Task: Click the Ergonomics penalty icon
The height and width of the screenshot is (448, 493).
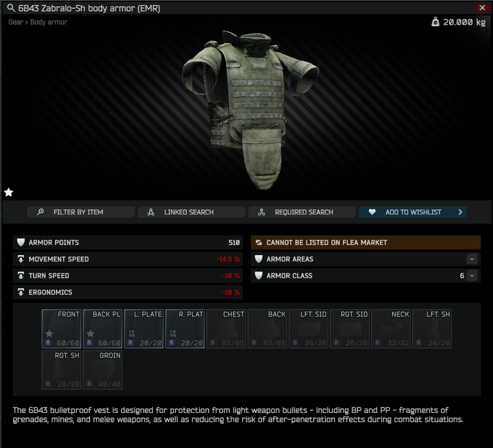Action: click(21, 293)
